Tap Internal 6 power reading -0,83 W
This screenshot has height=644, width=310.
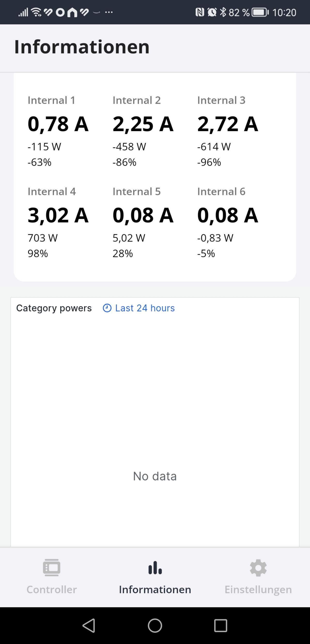click(215, 238)
